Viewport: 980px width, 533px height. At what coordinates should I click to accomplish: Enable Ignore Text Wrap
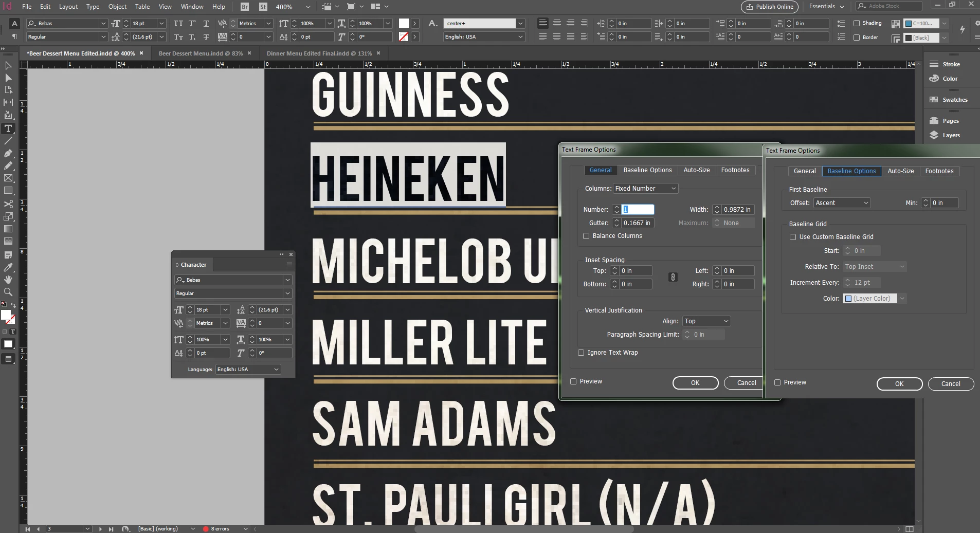581,353
